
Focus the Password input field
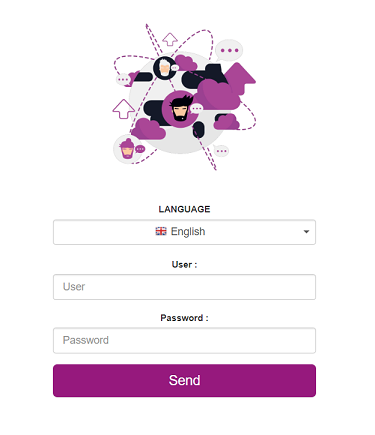pyautogui.click(x=184, y=340)
